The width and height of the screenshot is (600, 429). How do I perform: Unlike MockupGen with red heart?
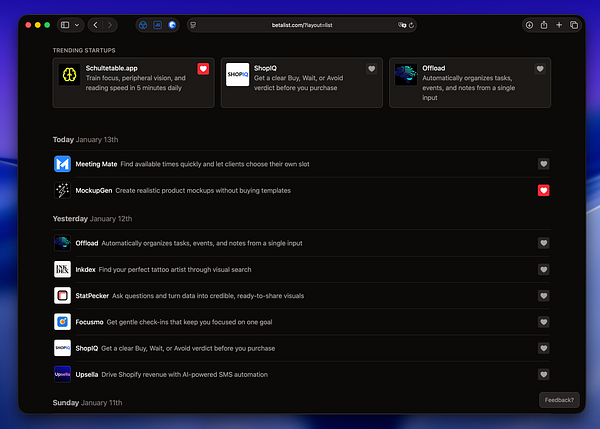coord(544,190)
